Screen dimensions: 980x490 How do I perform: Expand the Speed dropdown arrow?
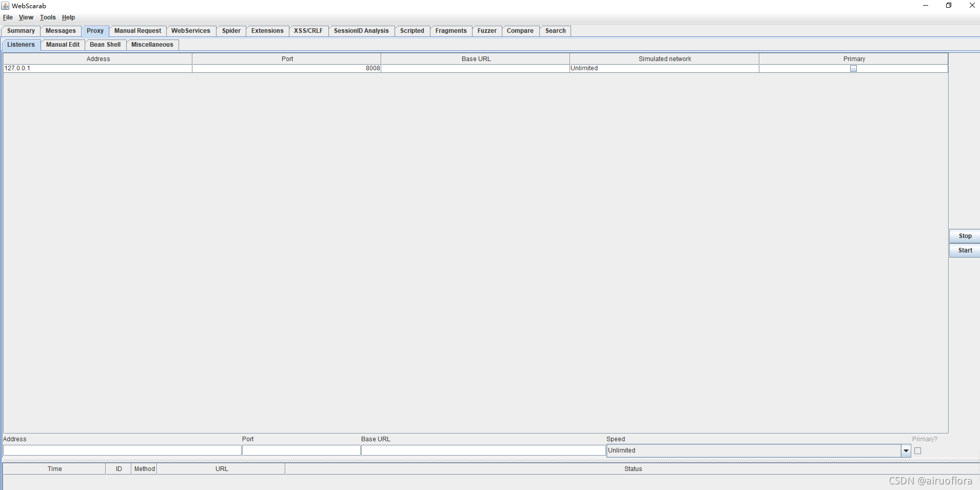906,451
